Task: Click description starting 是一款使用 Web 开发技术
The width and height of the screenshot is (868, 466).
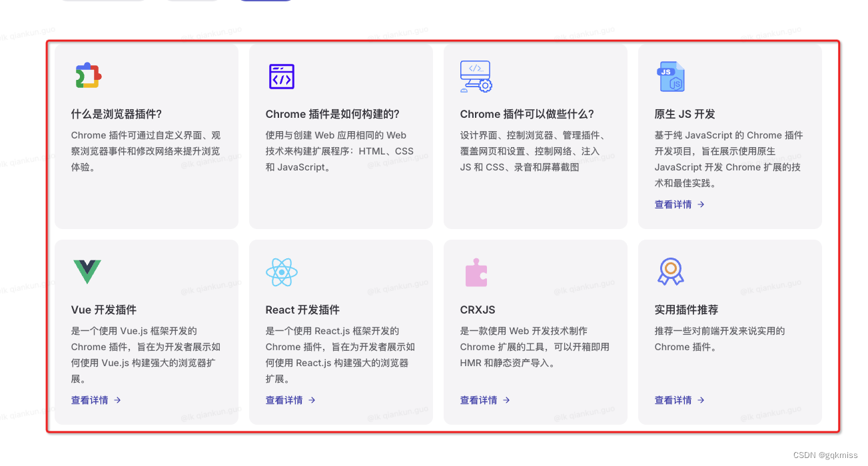Action: pos(535,347)
